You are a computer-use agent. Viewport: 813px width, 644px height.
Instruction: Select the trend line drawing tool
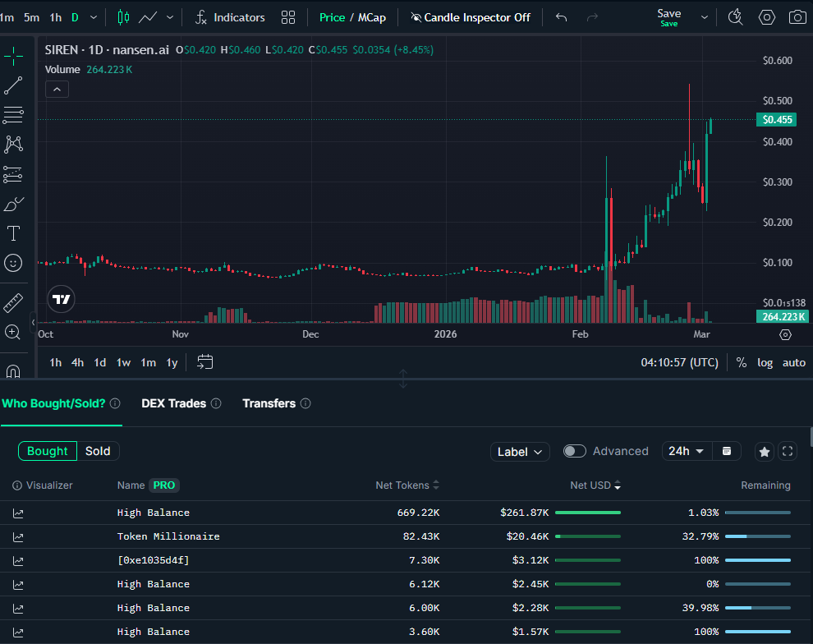13,85
